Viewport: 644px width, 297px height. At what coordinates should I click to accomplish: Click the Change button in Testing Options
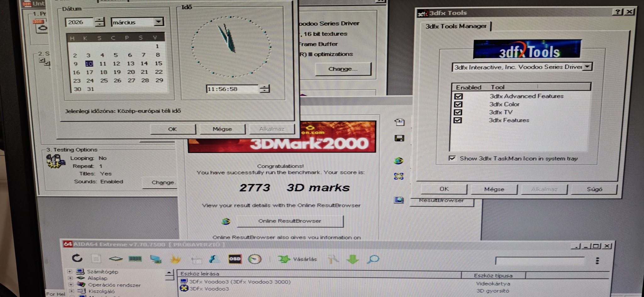coord(160,182)
